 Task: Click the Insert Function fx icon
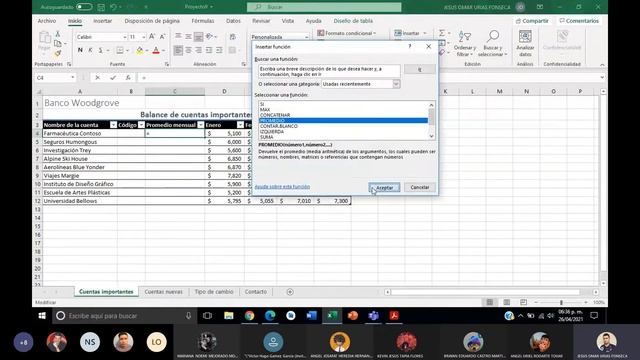[128, 78]
